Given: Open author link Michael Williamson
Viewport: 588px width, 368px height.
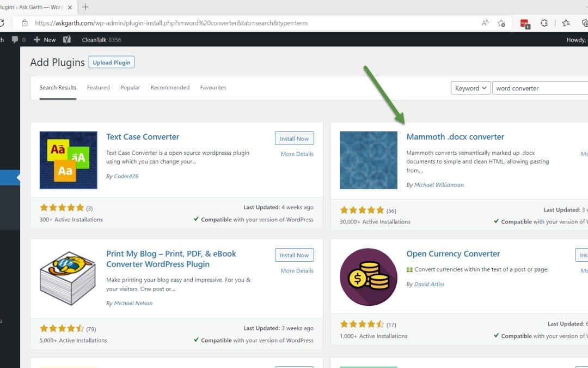Looking at the screenshot, I should pos(439,185).
